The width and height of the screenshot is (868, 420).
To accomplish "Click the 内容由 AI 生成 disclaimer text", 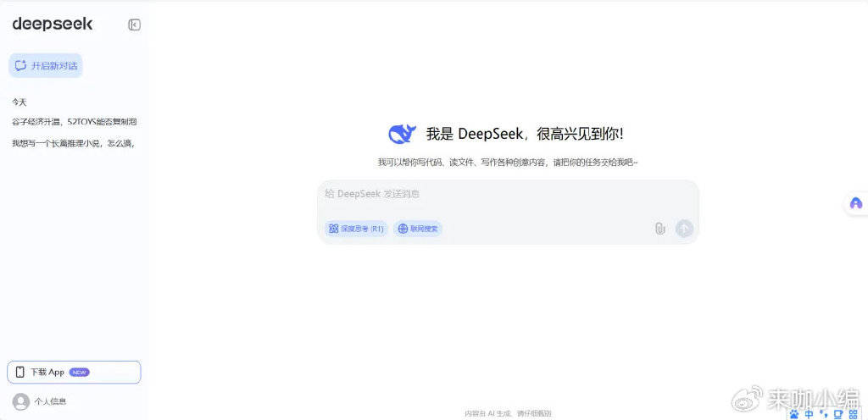I will pyautogui.click(x=508, y=413).
